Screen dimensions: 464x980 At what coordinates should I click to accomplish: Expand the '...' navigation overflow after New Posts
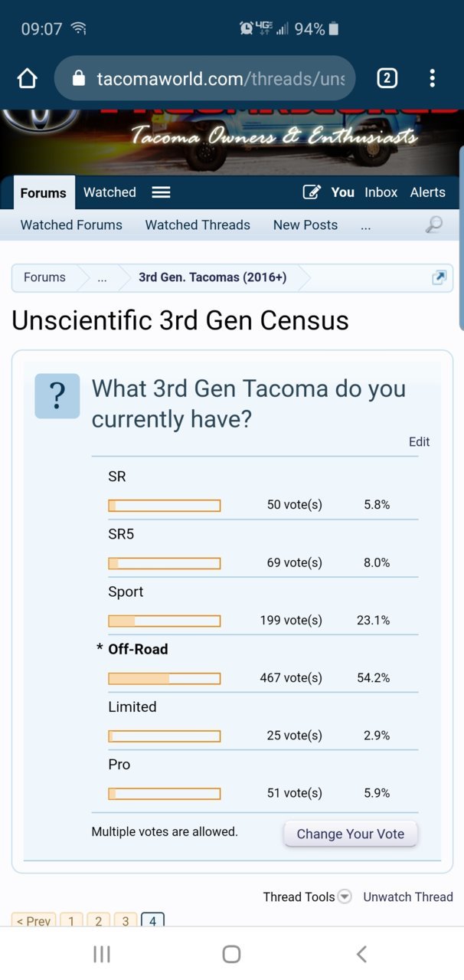coord(366,225)
